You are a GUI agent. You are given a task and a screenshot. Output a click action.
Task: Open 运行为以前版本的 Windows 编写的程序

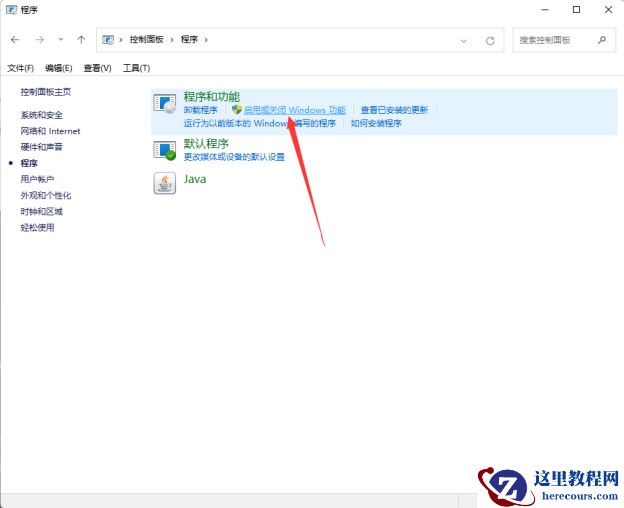click(x=260, y=123)
